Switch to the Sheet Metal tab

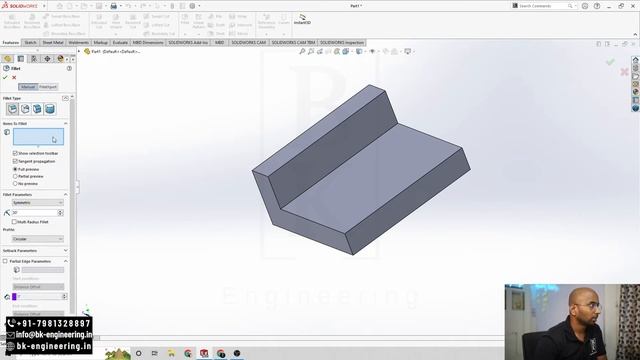click(x=53, y=42)
